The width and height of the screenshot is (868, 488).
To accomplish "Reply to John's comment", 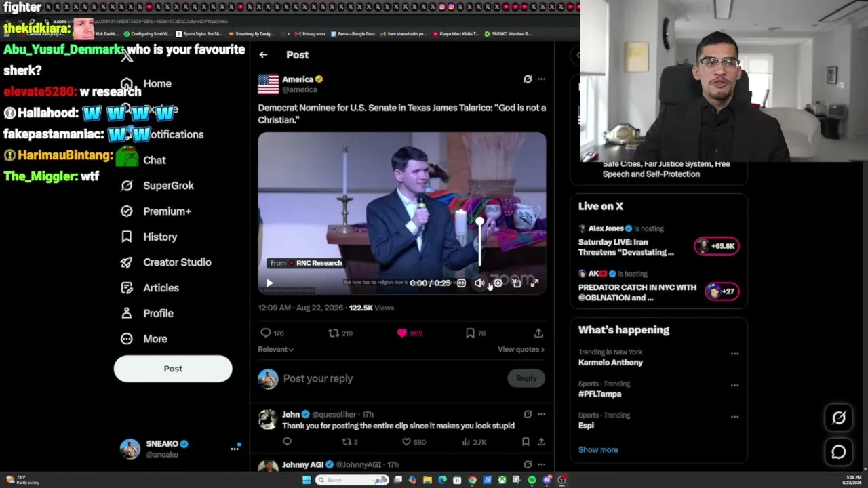I will [x=287, y=442].
